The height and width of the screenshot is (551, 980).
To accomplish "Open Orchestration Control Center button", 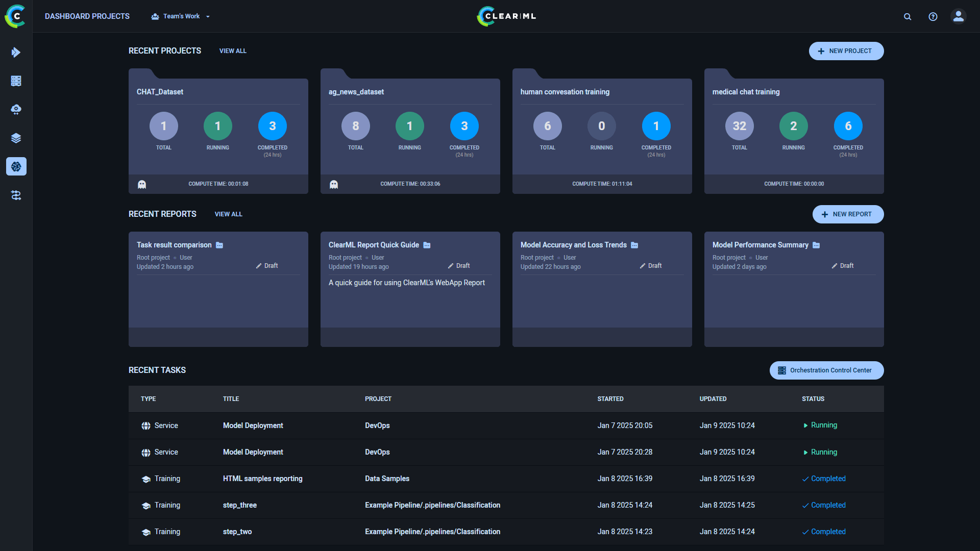I will 826,370.
